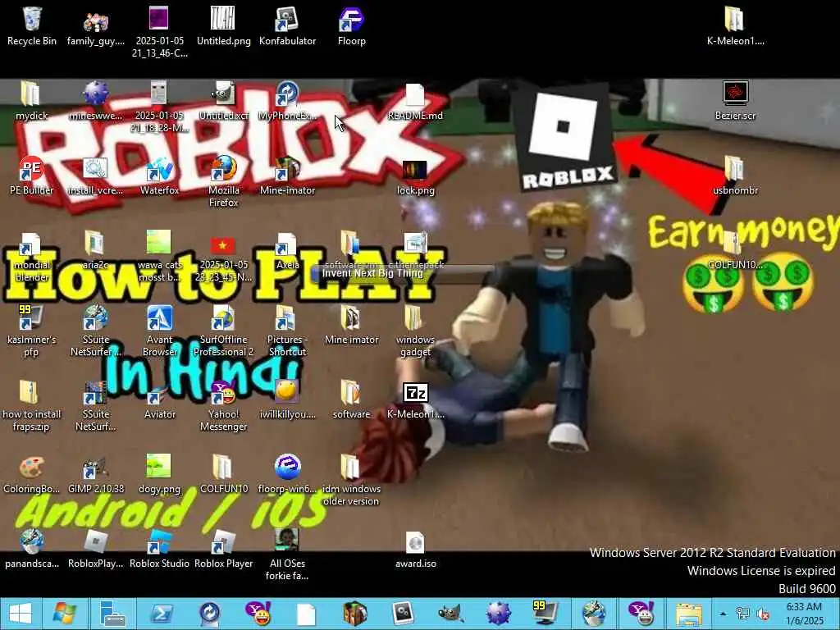Launch Yahoo! Messenger from the desktop

pyautogui.click(x=223, y=405)
